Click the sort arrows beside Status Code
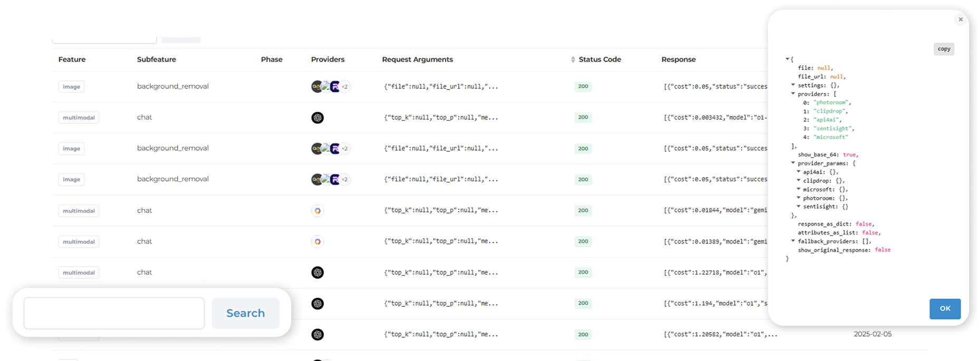Screen dimensions: 980x361 (x=573, y=60)
